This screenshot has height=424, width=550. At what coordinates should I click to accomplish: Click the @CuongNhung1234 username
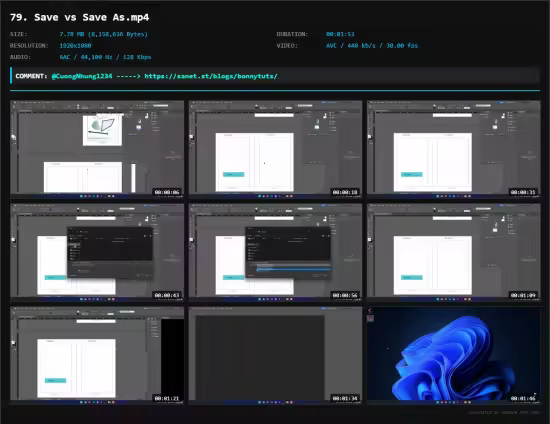point(82,76)
